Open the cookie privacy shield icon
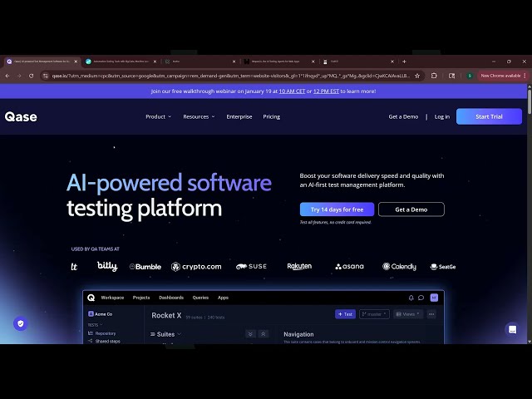The width and height of the screenshot is (532, 399). [x=21, y=323]
